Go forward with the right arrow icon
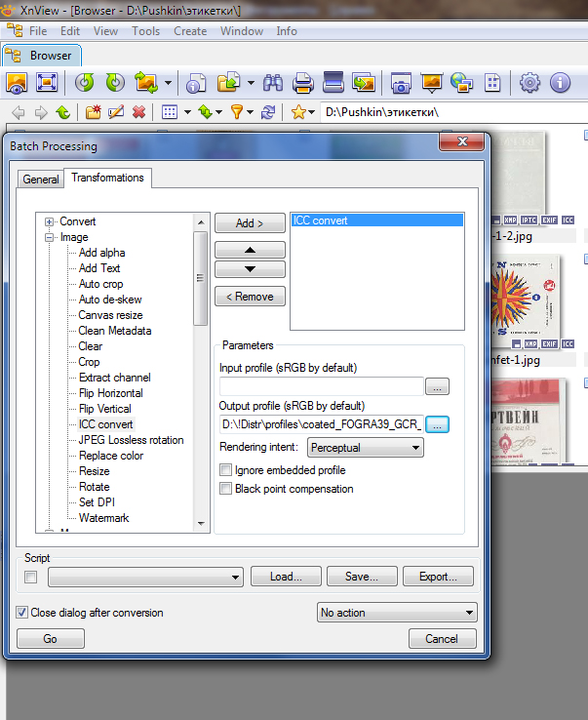 tap(41, 112)
